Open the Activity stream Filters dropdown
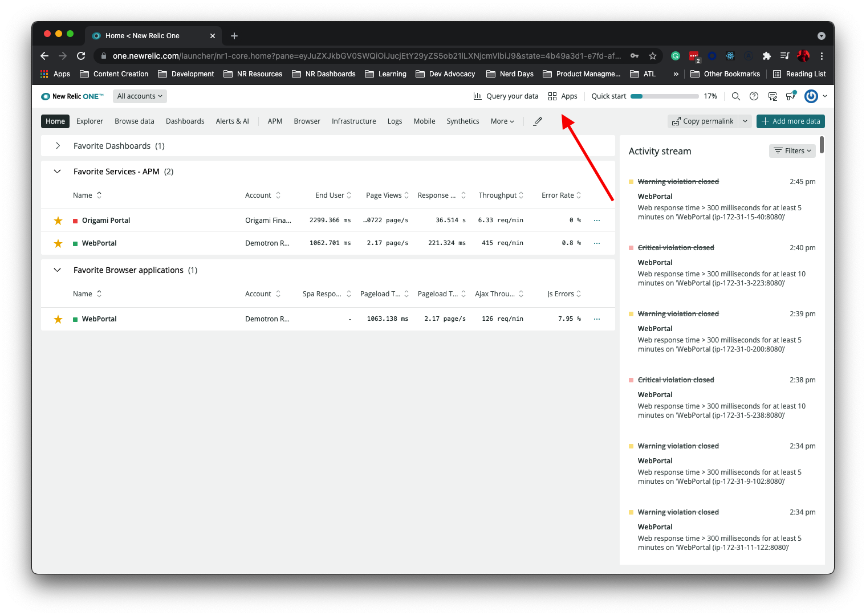 [x=792, y=151]
